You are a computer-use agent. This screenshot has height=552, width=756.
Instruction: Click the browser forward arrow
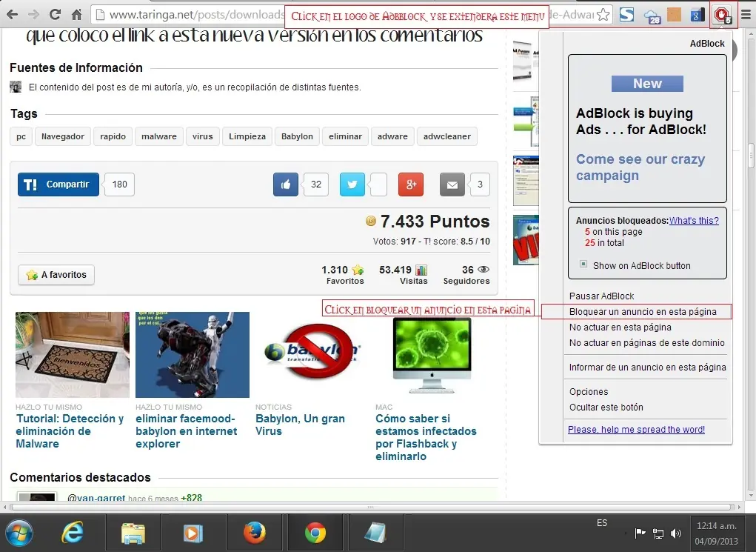coord(33,15)
